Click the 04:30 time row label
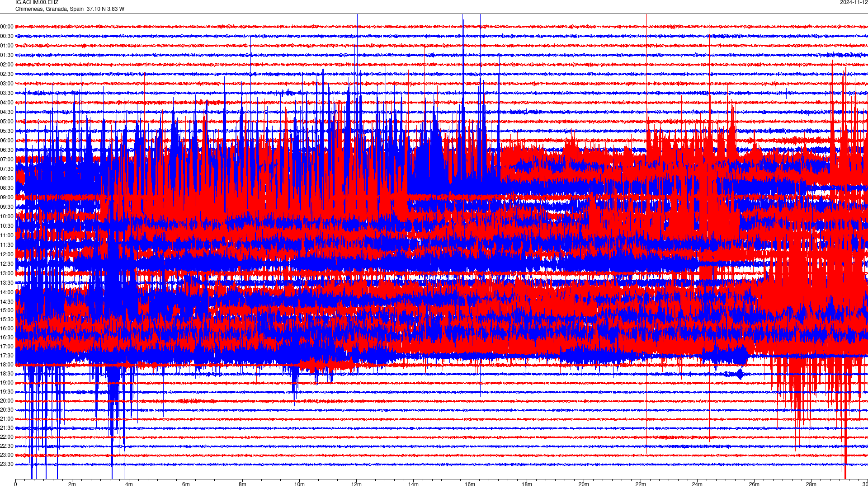The image size is (868, 488). click(7, 112)
